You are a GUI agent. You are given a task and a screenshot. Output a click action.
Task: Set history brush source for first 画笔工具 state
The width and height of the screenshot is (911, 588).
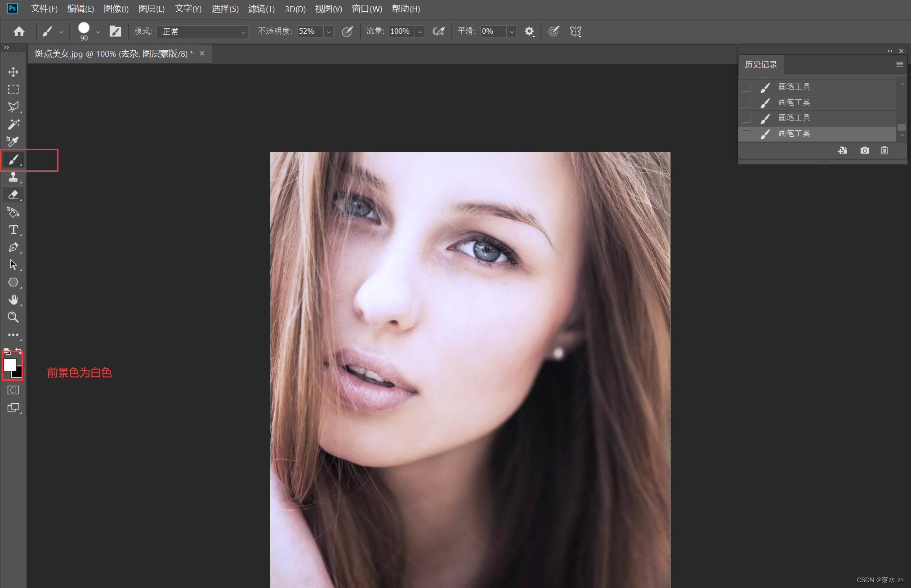coord(746,87)
